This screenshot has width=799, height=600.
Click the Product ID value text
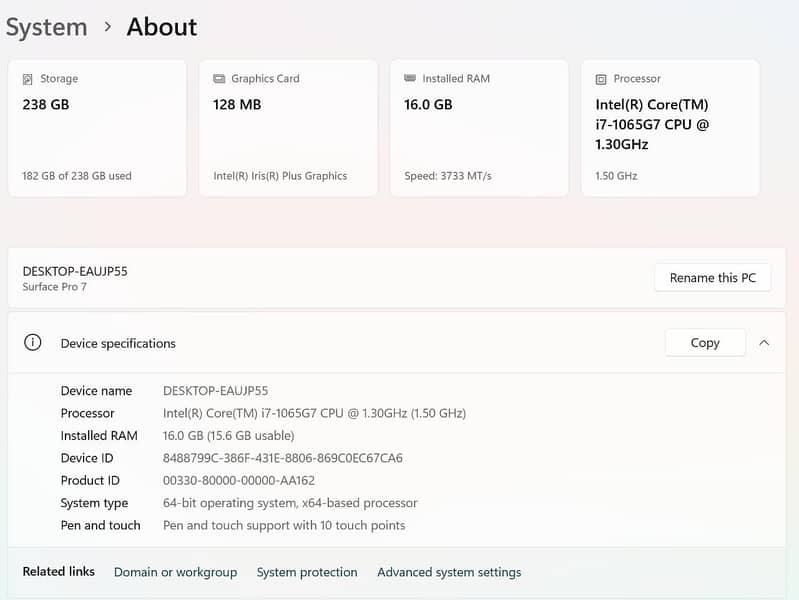[x=239, y=480]
